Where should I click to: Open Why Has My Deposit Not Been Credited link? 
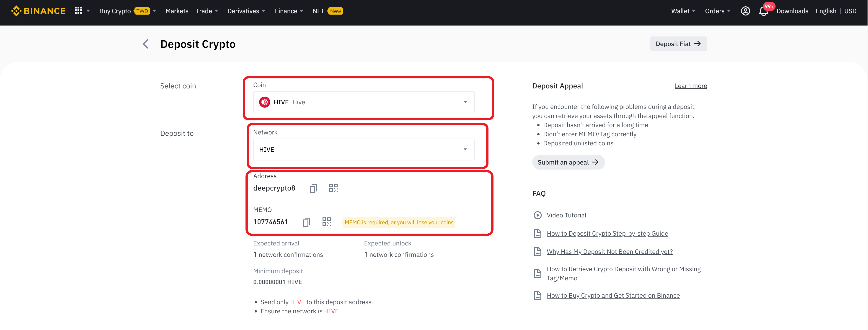pos(610,252)
